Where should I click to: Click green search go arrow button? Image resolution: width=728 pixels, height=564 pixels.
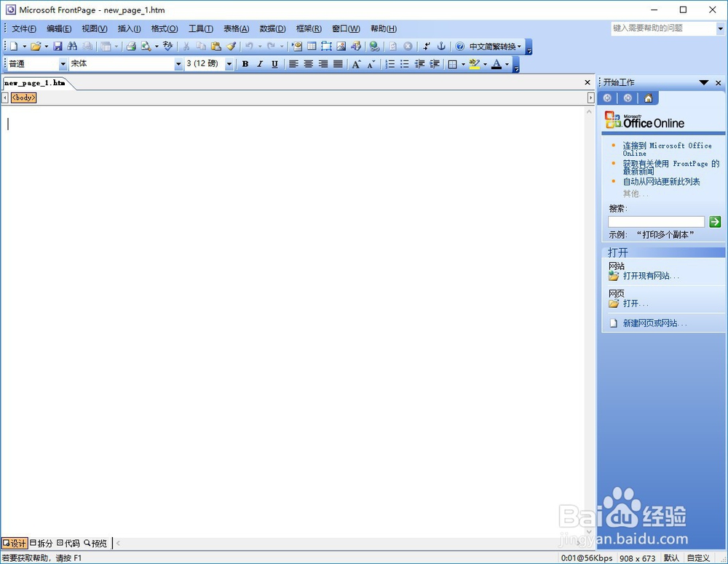coord(715,222)
